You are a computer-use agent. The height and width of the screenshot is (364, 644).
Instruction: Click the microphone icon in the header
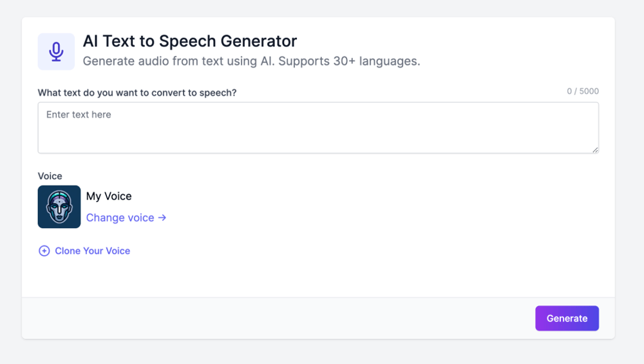pyautogui.click(x=56, y=52)
